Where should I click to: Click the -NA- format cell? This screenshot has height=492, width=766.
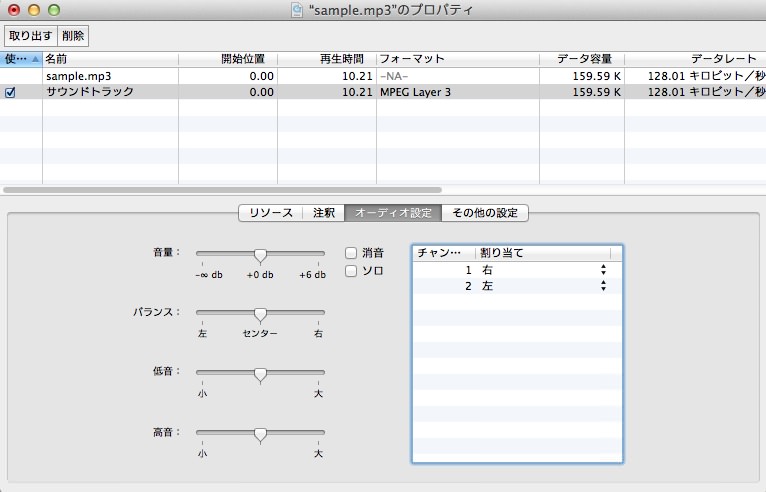click(x=394, y=76)
